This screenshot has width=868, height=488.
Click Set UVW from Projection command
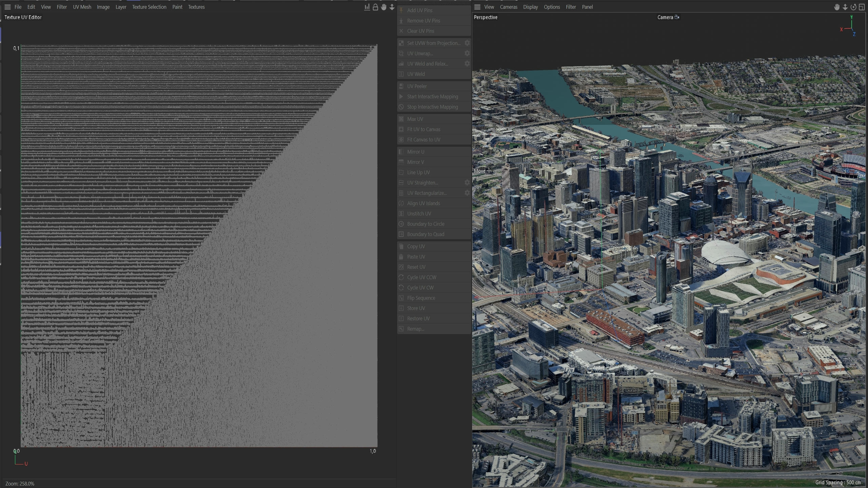click(x=430, y=43)
